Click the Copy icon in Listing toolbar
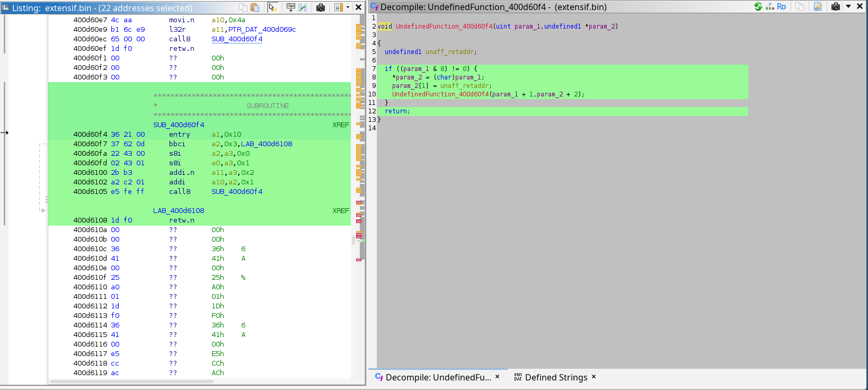This screenshot has height=390, width=868. [x=243, y=7]
